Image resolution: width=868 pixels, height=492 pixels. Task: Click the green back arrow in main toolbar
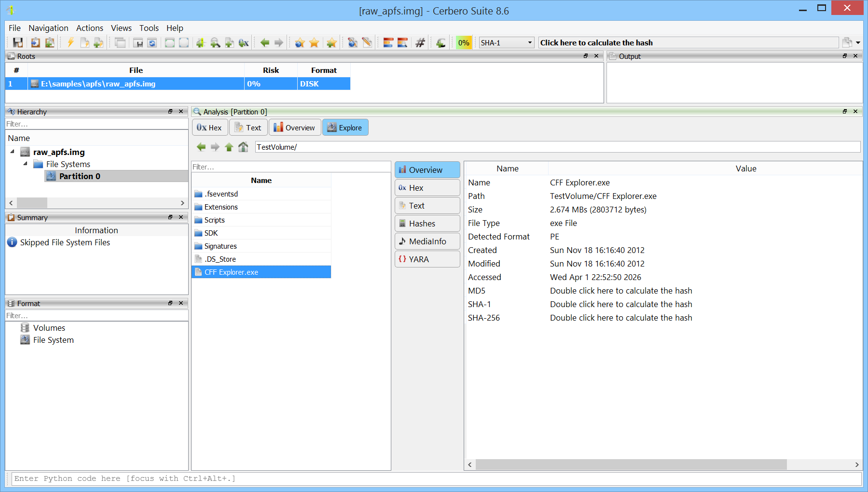pos(264,43)
